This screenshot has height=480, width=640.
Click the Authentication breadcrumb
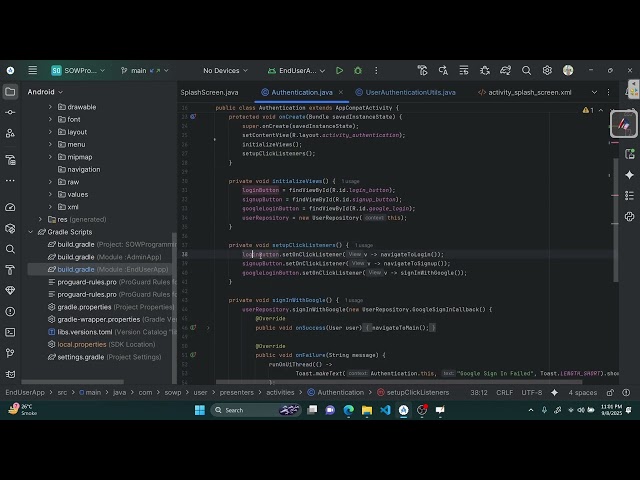[x=336, y=393]
